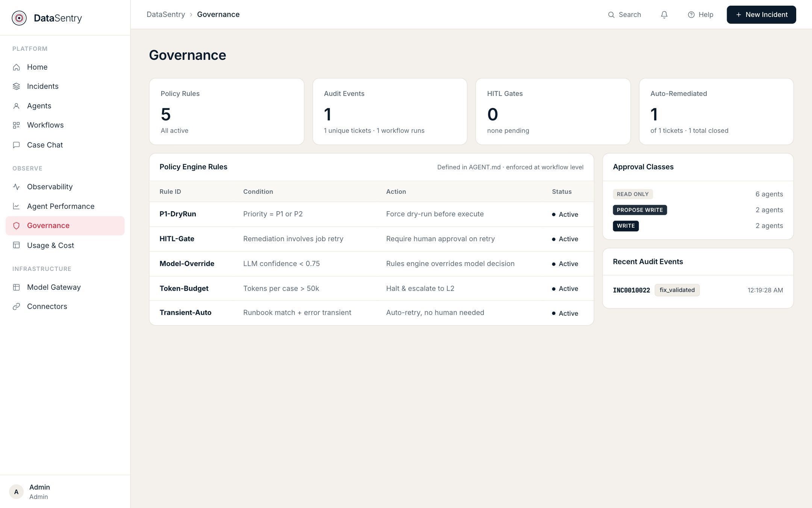
Task: Click the Governance breadcrumb item
Action: [x=218, y=14]
